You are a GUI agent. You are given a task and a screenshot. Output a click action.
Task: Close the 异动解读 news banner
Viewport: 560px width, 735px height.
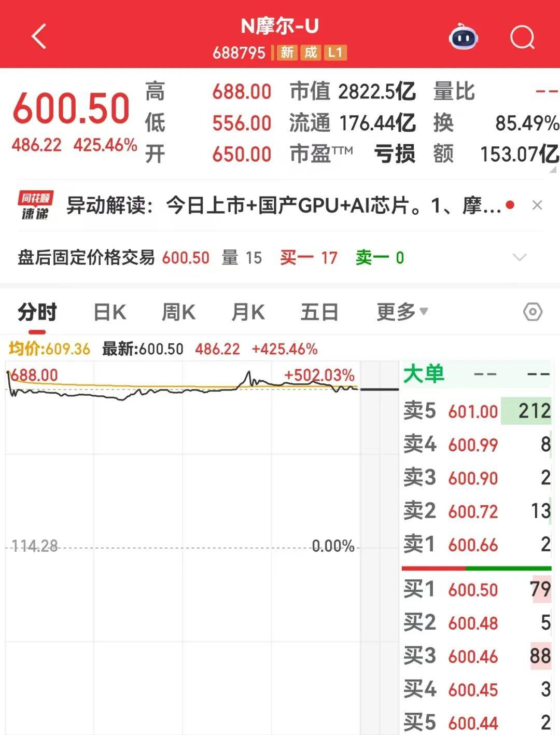coord(536,205)
